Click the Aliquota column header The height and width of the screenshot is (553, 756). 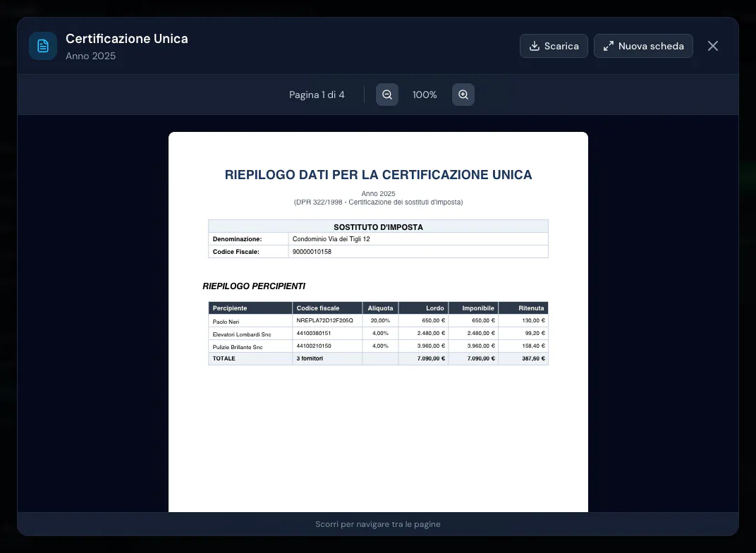pos(380,308)
